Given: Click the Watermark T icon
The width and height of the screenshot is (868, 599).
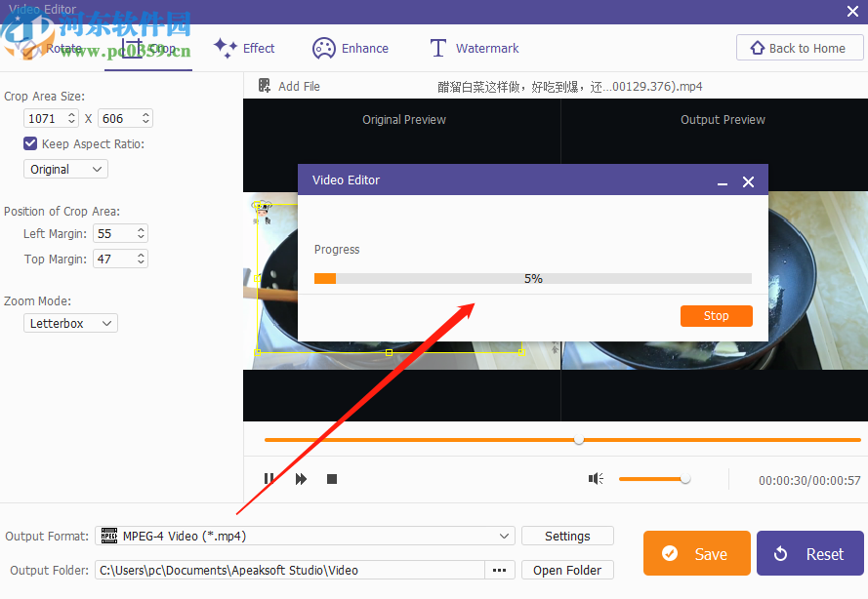Looking at the screenshot, I should (x=437, y=48).
